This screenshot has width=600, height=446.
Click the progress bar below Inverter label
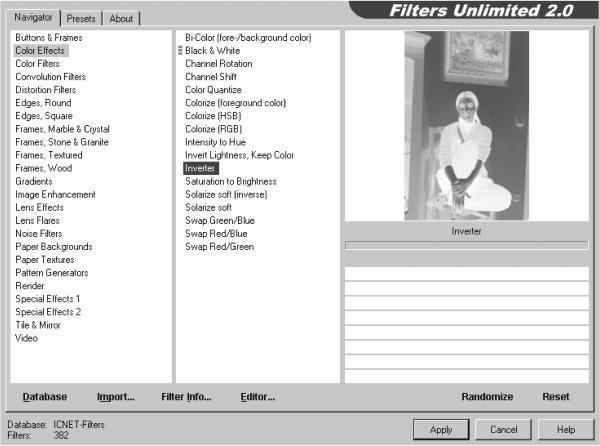coord(466,245)
